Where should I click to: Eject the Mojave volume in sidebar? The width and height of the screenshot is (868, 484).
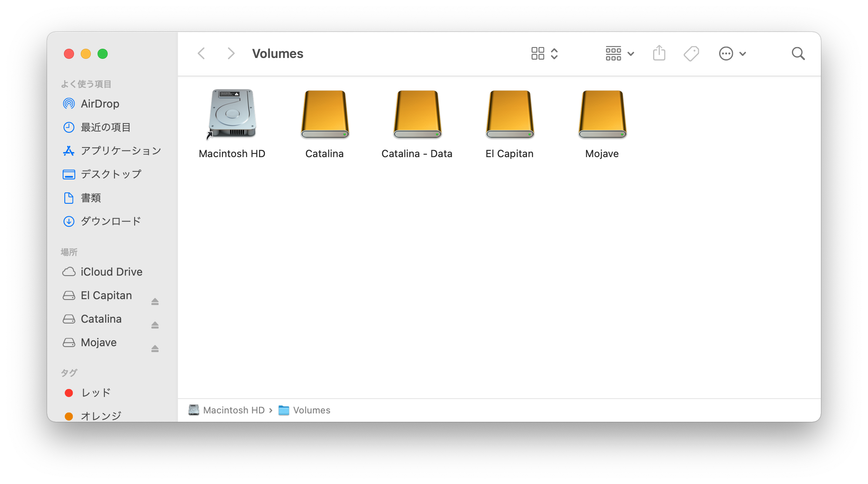(x=155, y=348)
